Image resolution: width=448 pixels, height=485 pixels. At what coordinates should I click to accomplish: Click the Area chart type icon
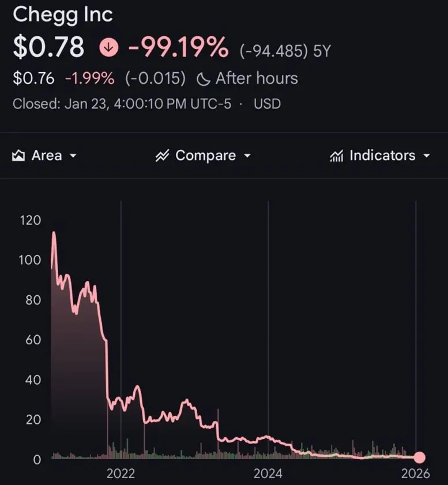pyautogui.click(x=18, y=156)
